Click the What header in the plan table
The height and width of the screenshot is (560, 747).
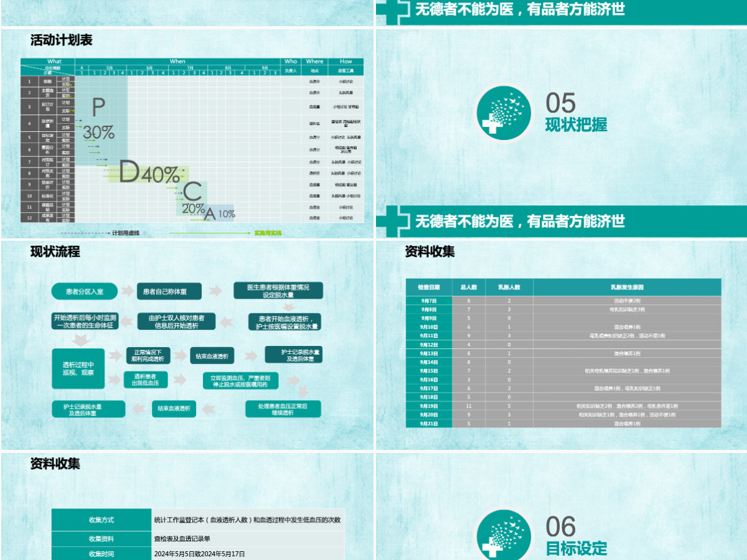(x=55, y=62)
